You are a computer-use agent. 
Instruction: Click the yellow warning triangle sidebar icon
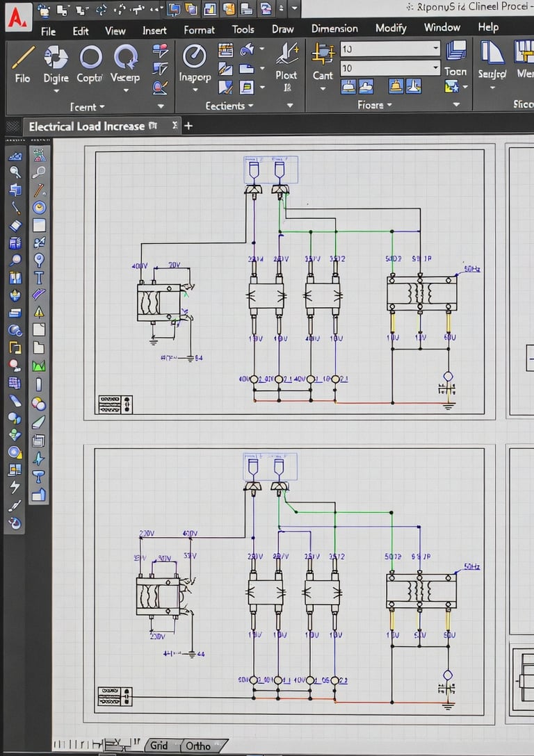pyautogui.click(x=39, y=312)
